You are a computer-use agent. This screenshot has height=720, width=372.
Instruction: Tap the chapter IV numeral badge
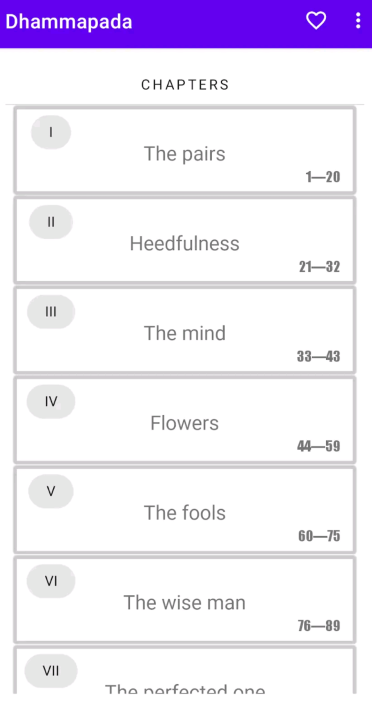[x=51, y=402]
